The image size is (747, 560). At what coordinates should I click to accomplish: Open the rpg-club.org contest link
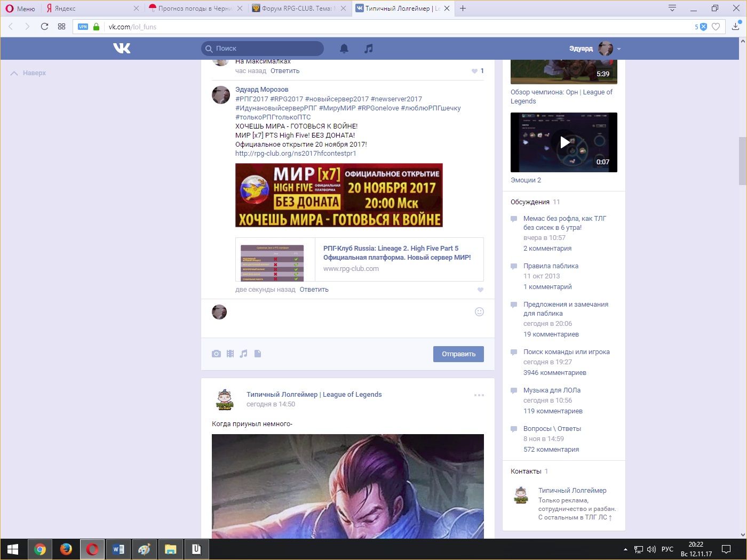[296, 154]
